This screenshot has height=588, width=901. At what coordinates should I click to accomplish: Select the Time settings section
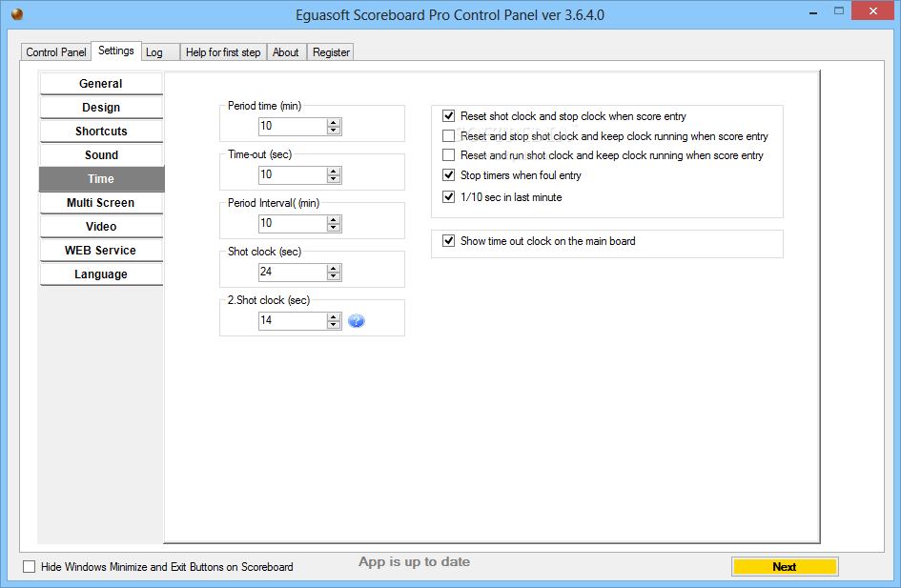(x=101, y=179)
